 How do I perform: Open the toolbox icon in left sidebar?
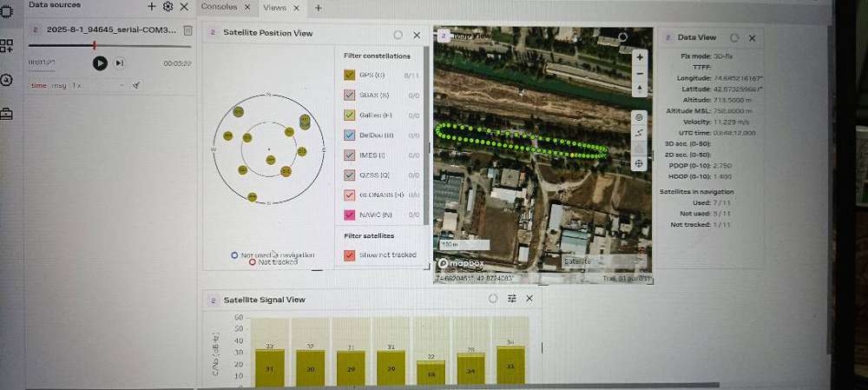pos(7,114)
